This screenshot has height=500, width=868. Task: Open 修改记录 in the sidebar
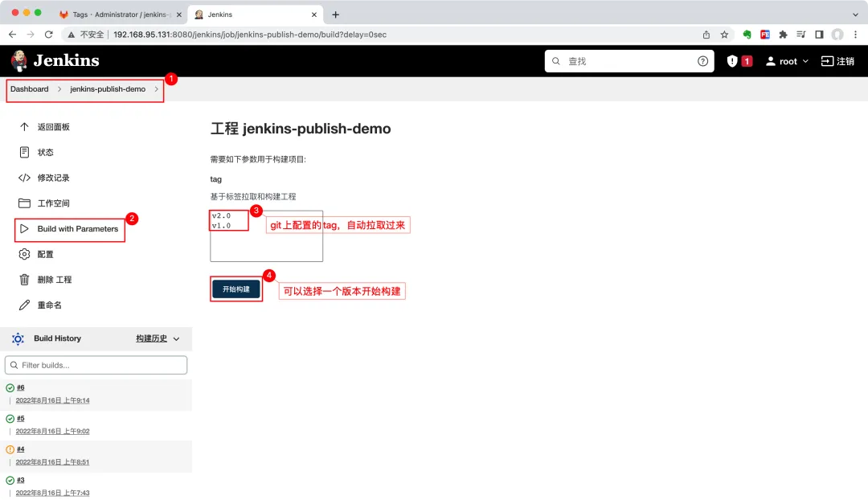pyautogui.click(x=54, y=178)
